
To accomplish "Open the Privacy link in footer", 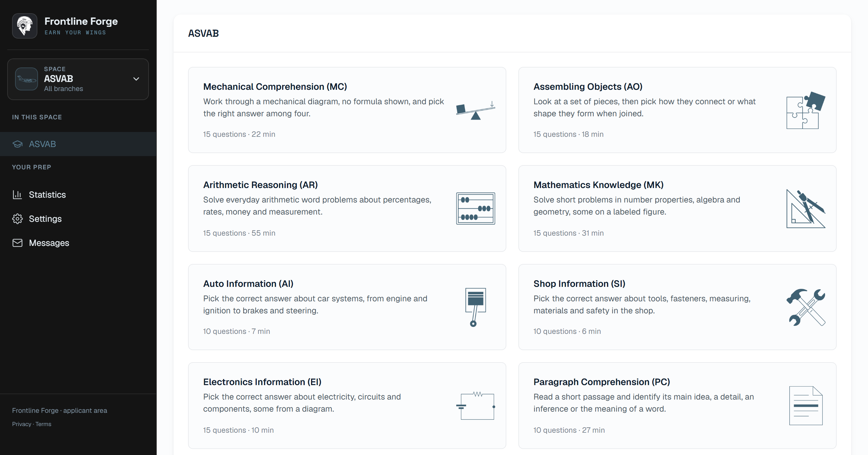I will click(22, 424).
